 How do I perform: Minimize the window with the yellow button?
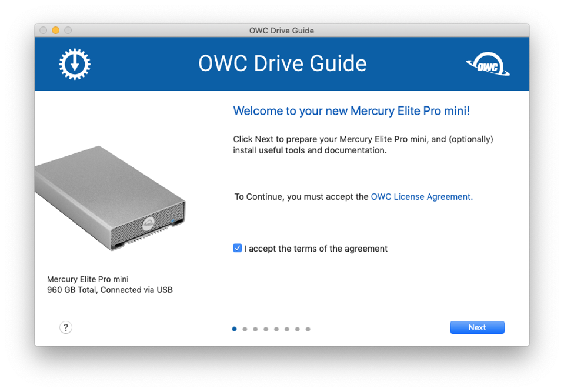[x=56, y=31]
